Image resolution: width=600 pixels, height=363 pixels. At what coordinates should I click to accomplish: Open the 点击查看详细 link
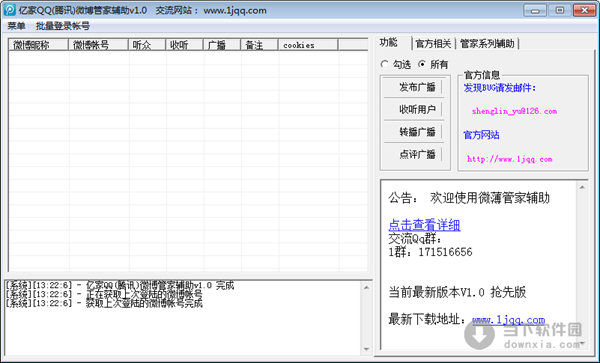pyautogui.click(x=424, y=225)
